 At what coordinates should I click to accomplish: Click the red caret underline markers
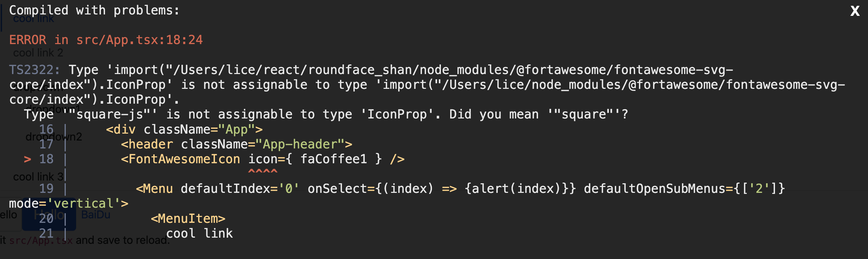pos(262,171)
